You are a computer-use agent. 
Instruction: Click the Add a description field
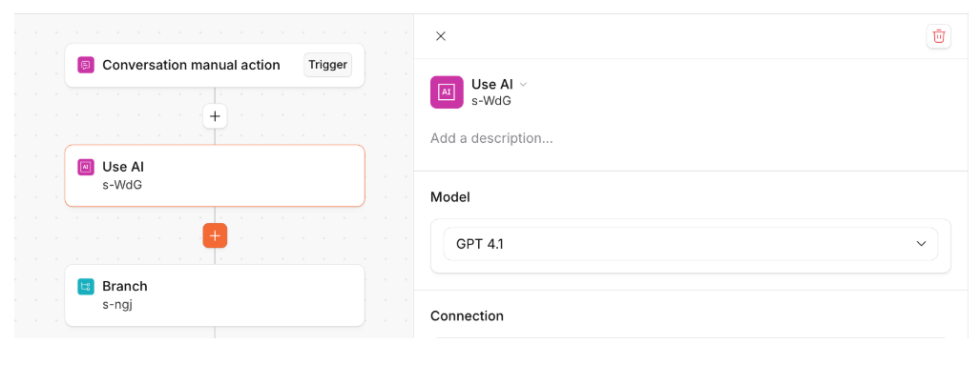click(x=491, y=138)
